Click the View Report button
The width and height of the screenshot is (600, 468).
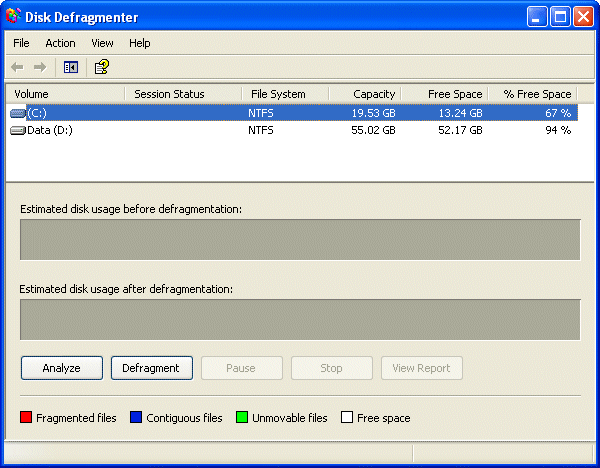(x=422, y=368)
